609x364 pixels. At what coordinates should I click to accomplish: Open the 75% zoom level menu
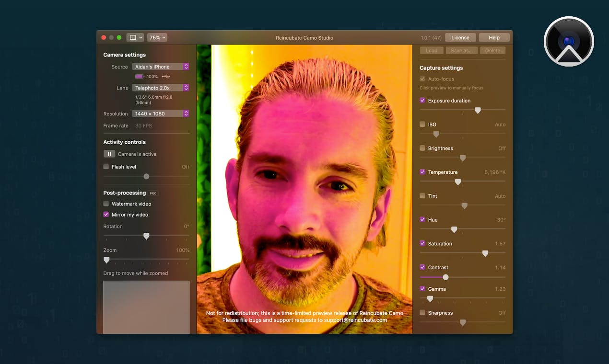pos(157,37)
